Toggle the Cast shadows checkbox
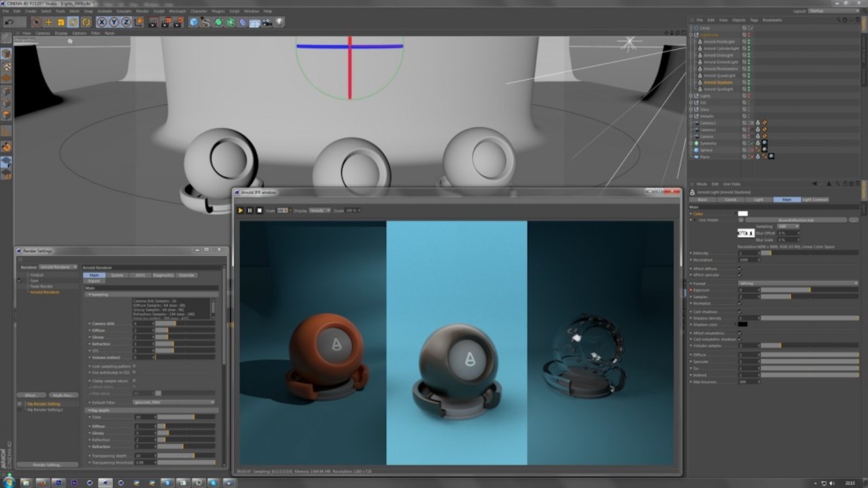Viewport: 868px width, 488px height. click(x=740, y=312)
